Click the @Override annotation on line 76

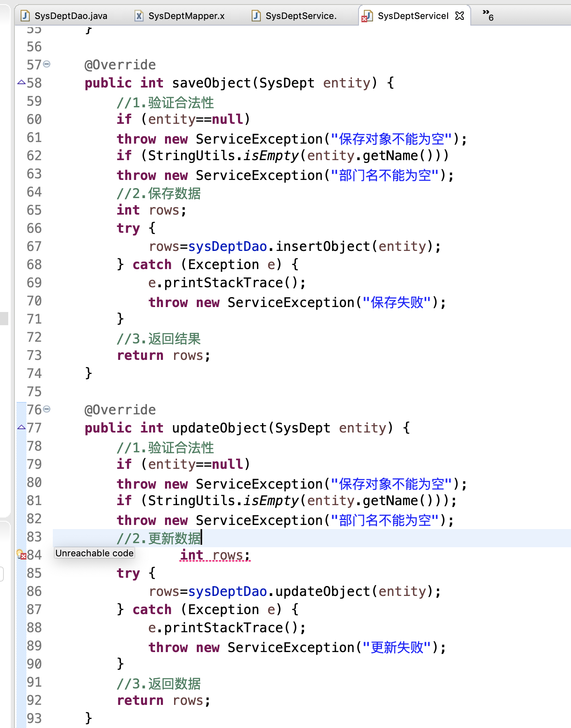pos(120,410)
